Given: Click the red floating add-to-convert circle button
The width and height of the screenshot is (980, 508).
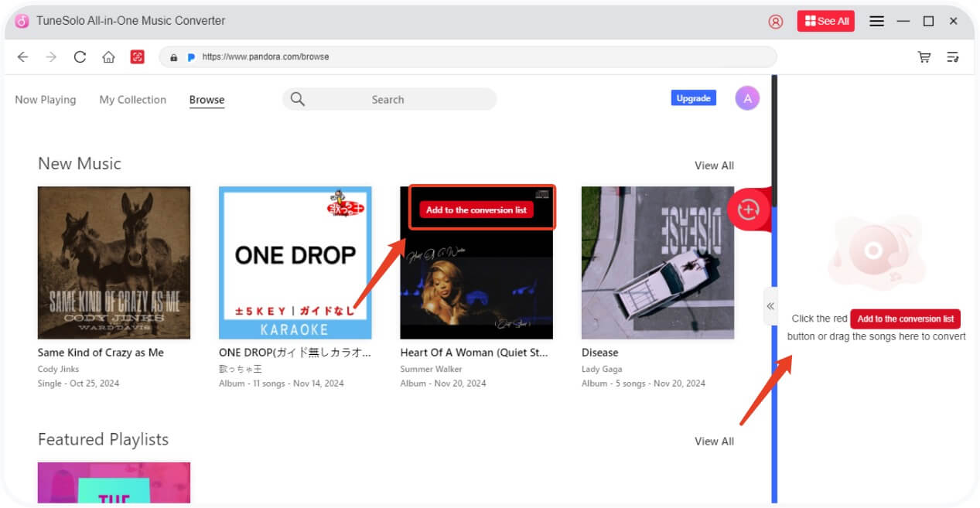Looking at the screenshot, I should click(x=748, y=210).
